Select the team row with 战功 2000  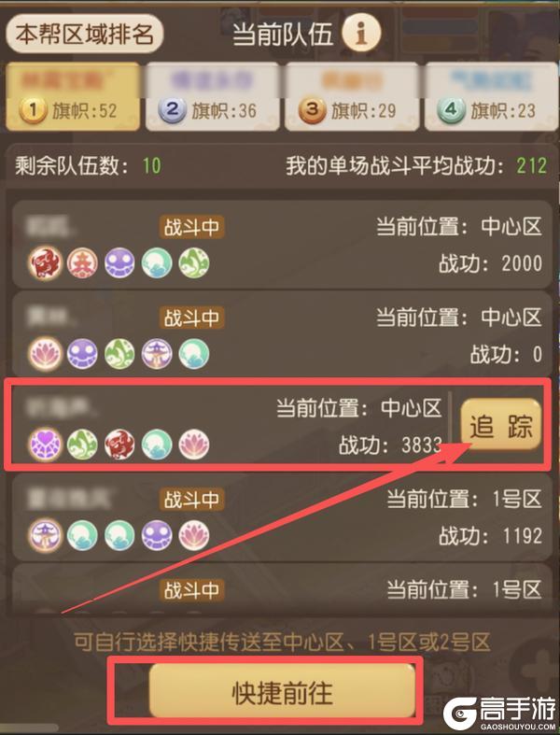click(x=282, y=244)
